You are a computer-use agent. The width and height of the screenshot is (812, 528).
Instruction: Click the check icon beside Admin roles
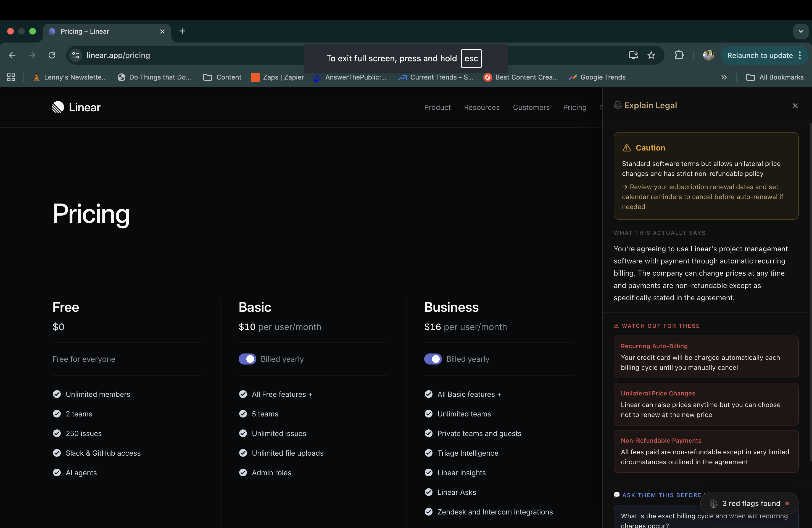pos(243,472)
